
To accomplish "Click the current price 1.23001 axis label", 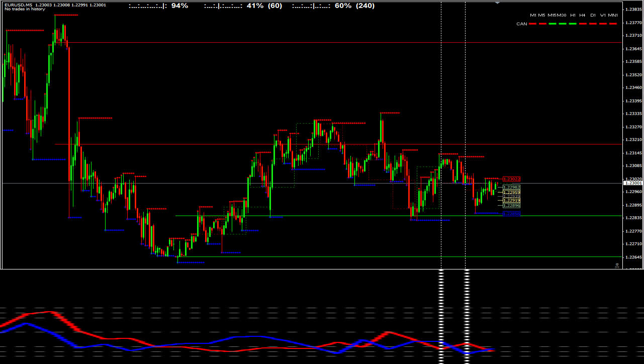I will click(632, 184).
